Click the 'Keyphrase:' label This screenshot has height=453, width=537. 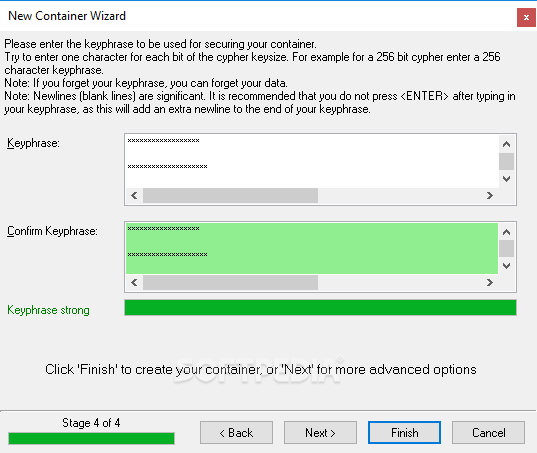pyautogui.click(x=33, y=143)
